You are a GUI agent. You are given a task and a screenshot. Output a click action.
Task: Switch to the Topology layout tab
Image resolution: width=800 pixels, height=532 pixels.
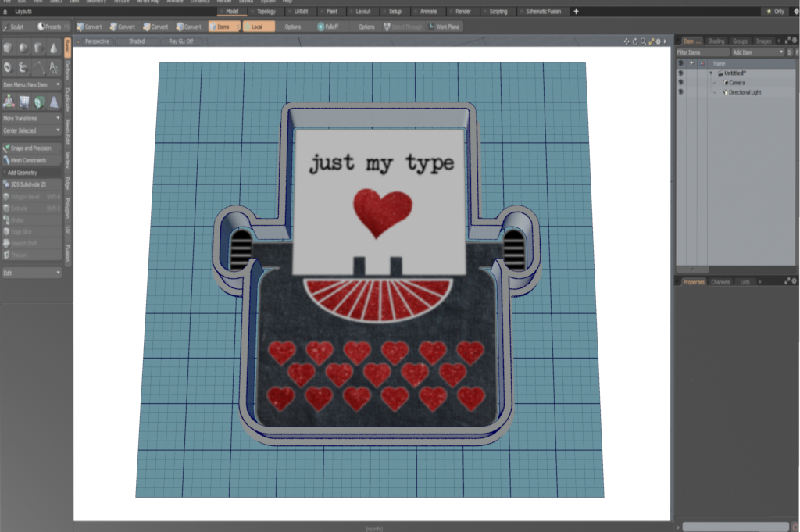click(x=267, y=12)
